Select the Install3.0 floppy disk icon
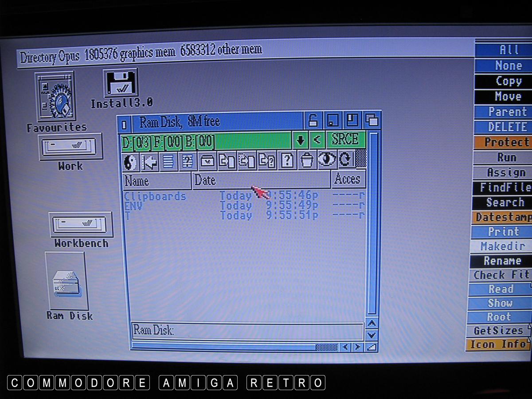The height and width of the screenshot is (399, 532). (x=121, y=83)
